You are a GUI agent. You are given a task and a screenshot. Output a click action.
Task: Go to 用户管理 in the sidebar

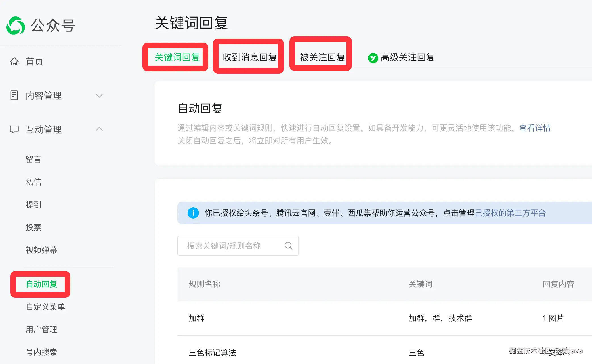(x=41, y=329)
